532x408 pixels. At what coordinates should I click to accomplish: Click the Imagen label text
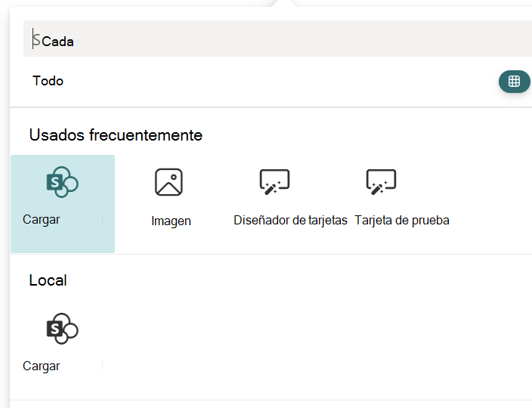click(171, 221)
